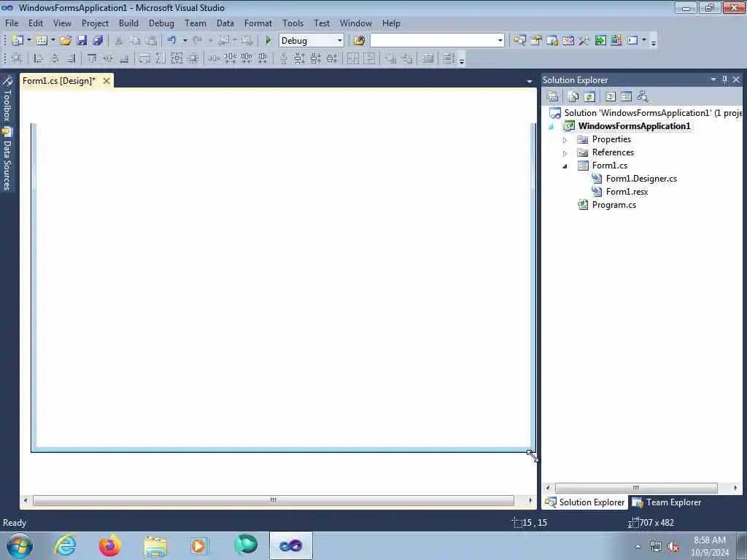This screenshot has height=560, width=747.
Task: Open Firefox from the Windows taskbar
Action: tap(110, 545)
